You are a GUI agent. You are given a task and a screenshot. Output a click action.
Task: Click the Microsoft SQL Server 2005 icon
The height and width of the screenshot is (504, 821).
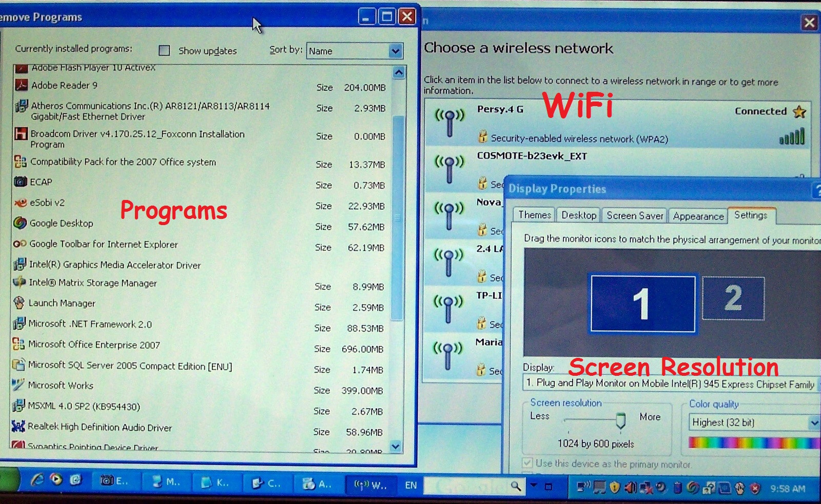click(18, 365)
